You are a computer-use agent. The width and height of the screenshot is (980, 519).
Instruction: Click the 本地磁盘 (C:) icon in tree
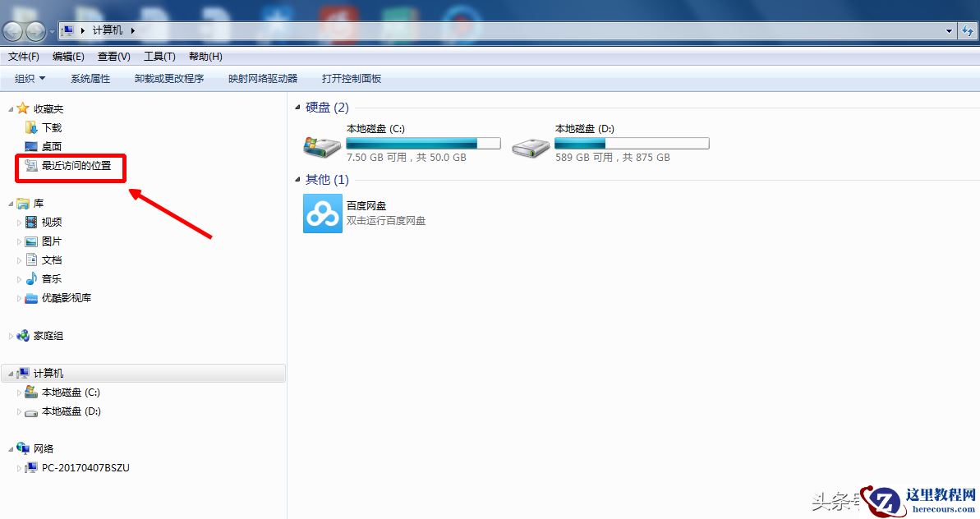pyautogui.click(x=31, y=393)
